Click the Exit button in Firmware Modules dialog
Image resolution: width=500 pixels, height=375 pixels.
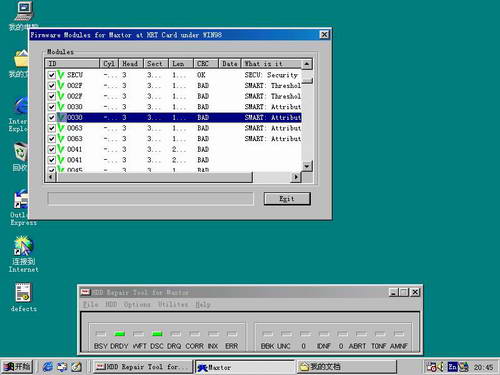click(287, 199)
